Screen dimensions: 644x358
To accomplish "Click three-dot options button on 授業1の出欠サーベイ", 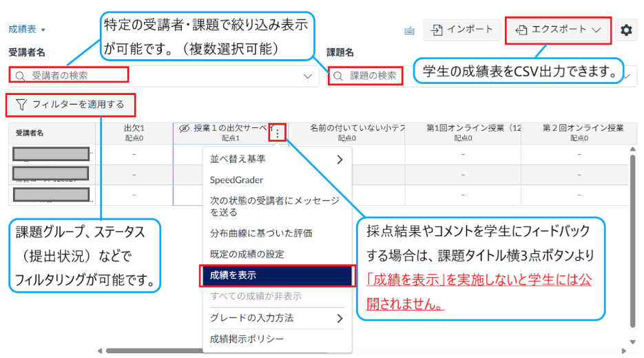I will click(x=277, y=134).
